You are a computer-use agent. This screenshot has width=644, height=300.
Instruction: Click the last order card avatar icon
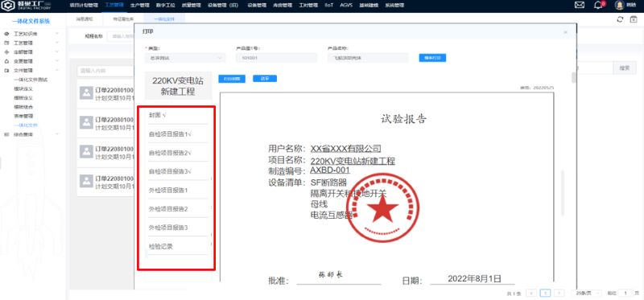coord(86,181)
